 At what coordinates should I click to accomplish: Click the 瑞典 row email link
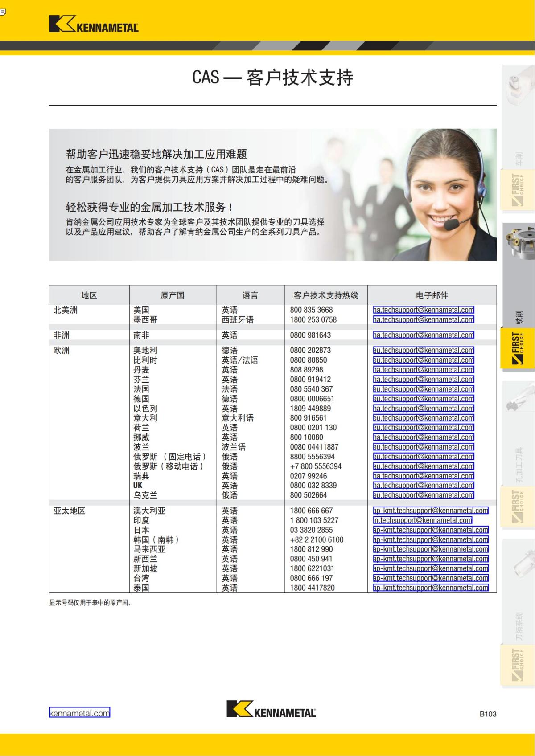pyautogui.click(x=424, y=476)
